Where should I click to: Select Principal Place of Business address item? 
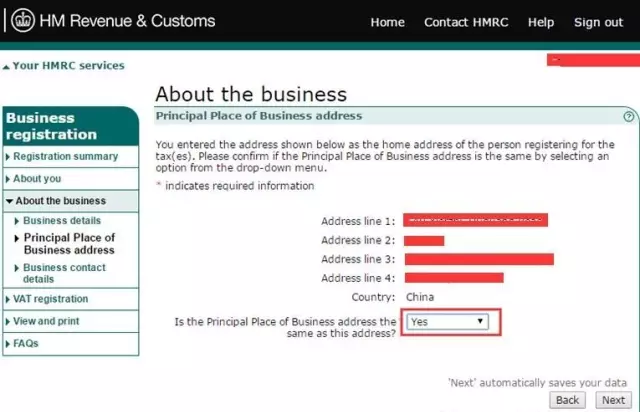point(68,244)
